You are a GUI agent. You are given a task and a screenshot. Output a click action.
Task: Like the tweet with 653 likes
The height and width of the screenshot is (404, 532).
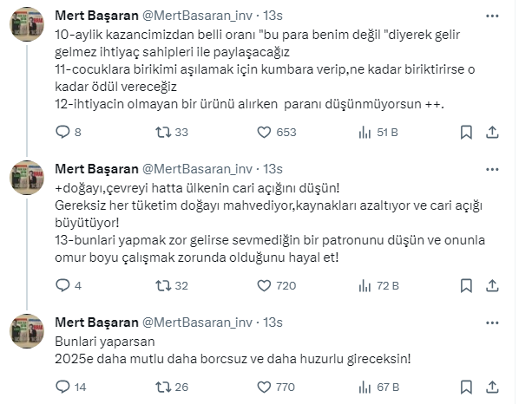tap(266, 133)
